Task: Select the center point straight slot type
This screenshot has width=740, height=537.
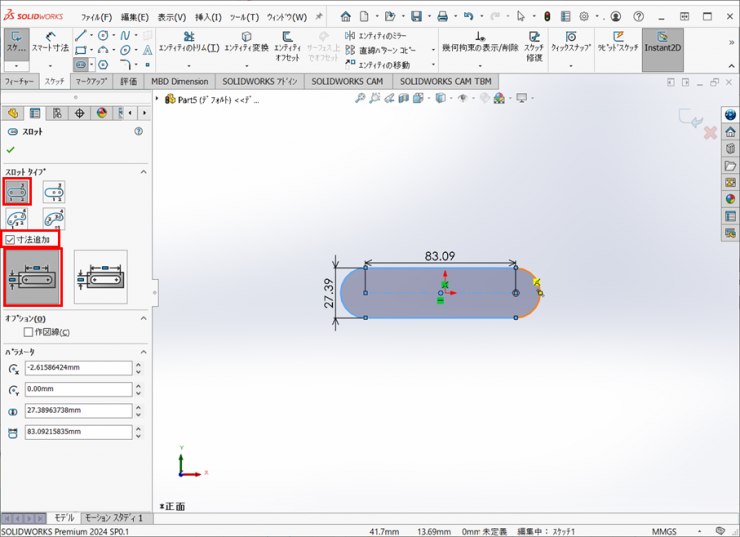Action: (x=53, y=191)
